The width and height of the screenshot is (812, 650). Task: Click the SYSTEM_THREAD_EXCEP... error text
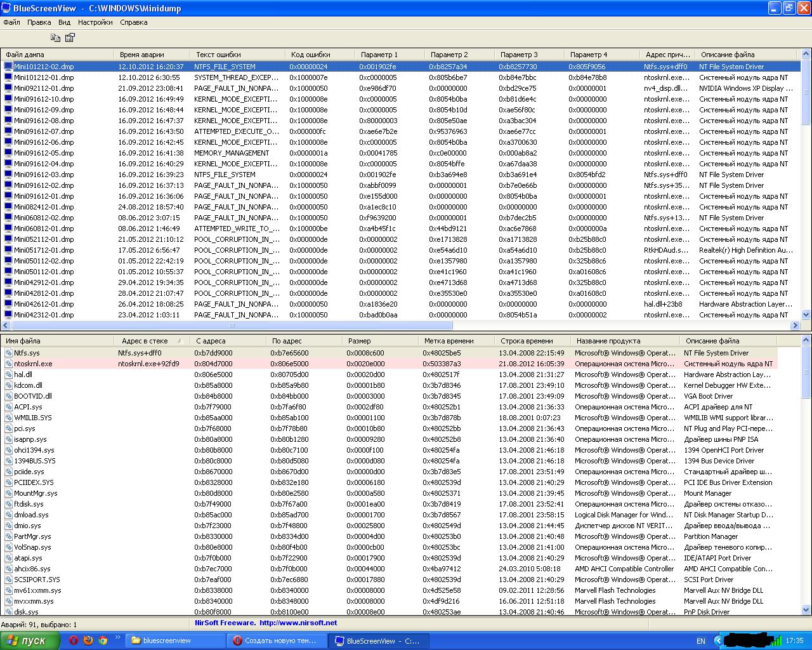[x=237, y=77]
